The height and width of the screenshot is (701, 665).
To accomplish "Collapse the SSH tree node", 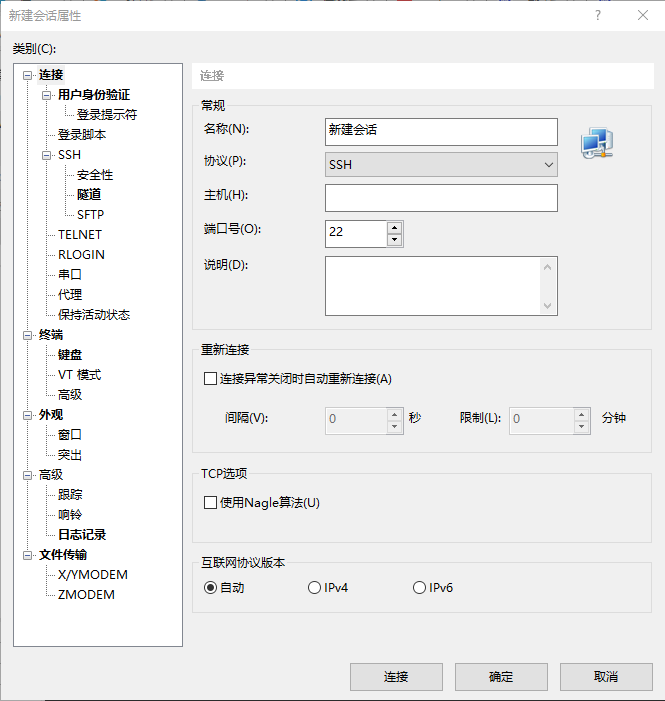I will click(x=46, y=155).
